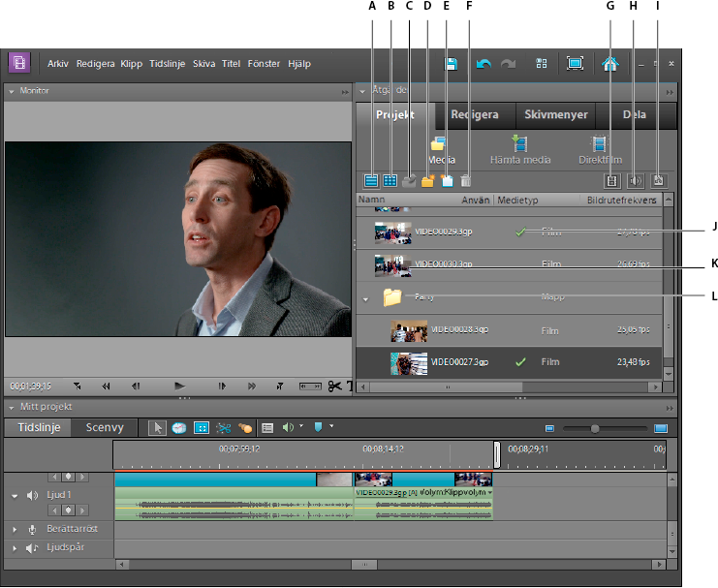Open the Hjälp menu
The image size is (718, 588).
pos(299,64)
